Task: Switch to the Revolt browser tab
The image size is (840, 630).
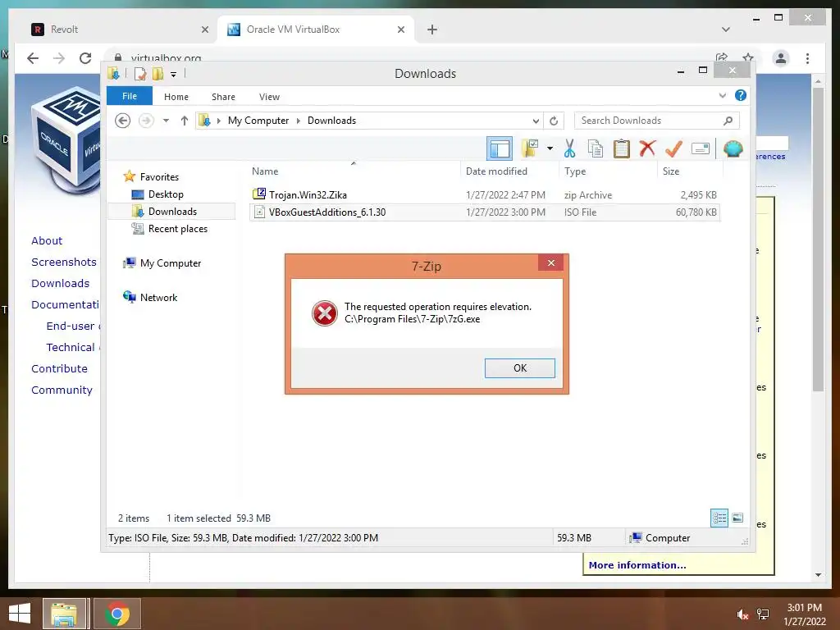Action: click(120, 30)
